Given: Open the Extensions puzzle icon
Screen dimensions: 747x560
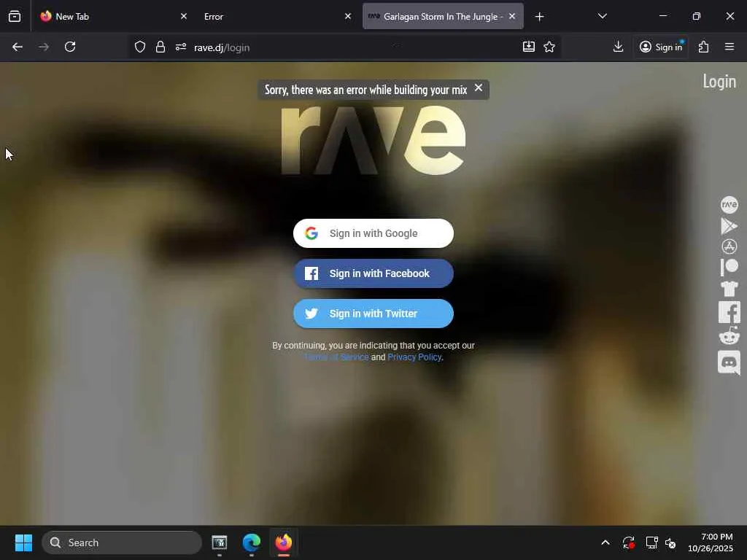Looking at the screenshot, I should point(704,47).
